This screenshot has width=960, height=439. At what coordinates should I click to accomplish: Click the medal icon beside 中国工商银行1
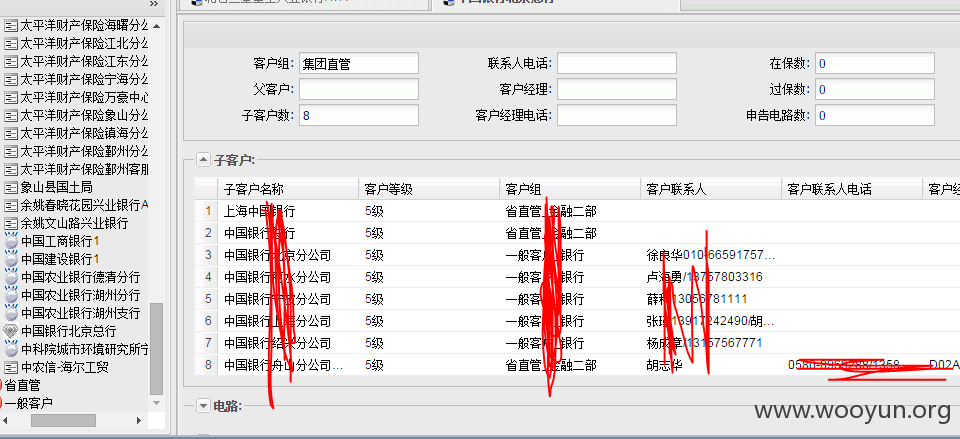(11, 241)
